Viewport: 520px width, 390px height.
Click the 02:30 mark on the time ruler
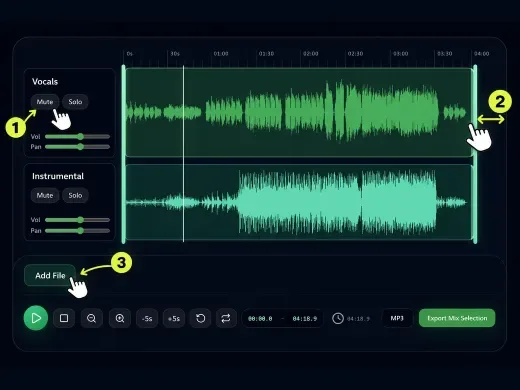355,54
